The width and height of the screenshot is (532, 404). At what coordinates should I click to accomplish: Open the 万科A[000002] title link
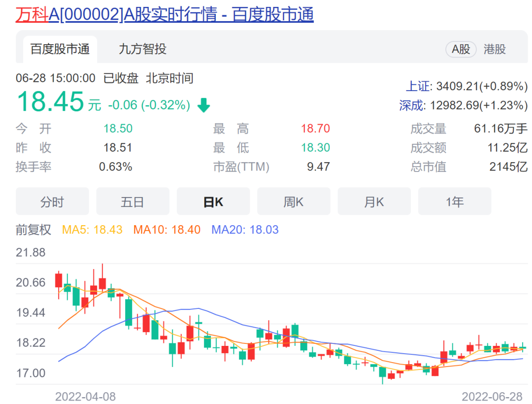165,14
